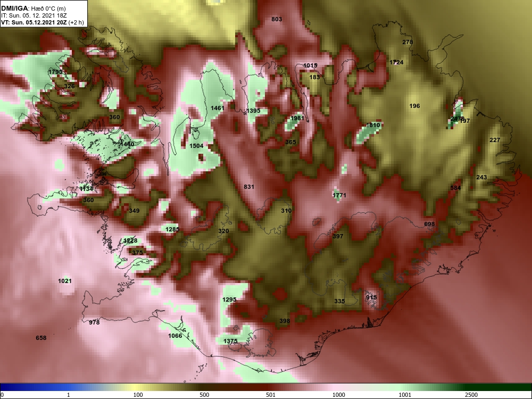The image size is (532, 399).
Task: Click the map value 1810
Action: [x=373, y=125]
